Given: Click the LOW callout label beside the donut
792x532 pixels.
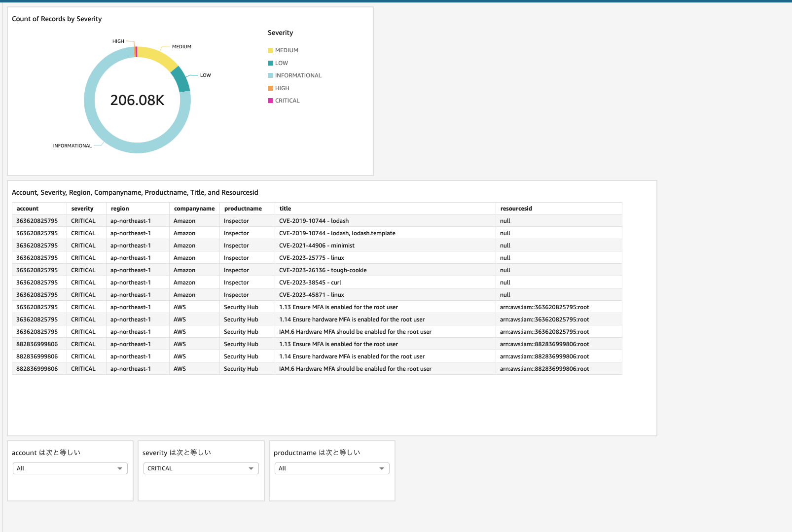Looking at the screenshot, I should (x=206, y=75).
